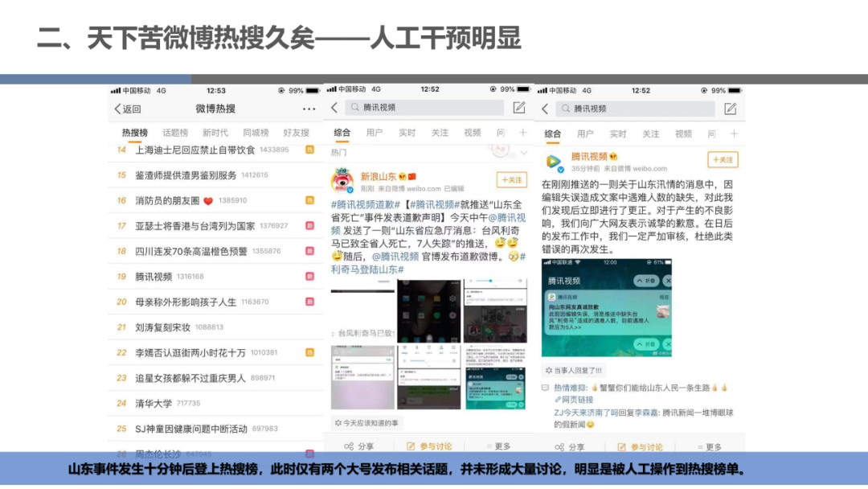Tap the back chevron in the middle phone screen
The width and height of the screenshot is (868, 489).
[x=334, y=108]
